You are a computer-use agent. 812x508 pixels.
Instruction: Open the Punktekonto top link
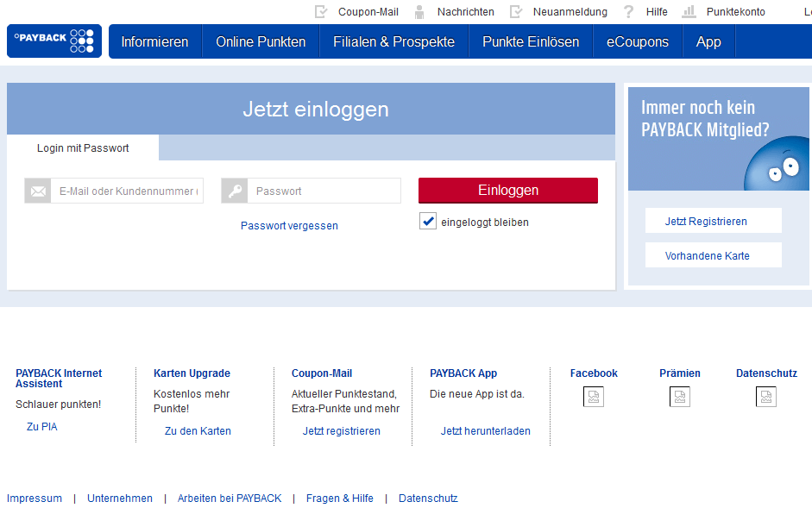pyautogui.click(x=735, y=12)
